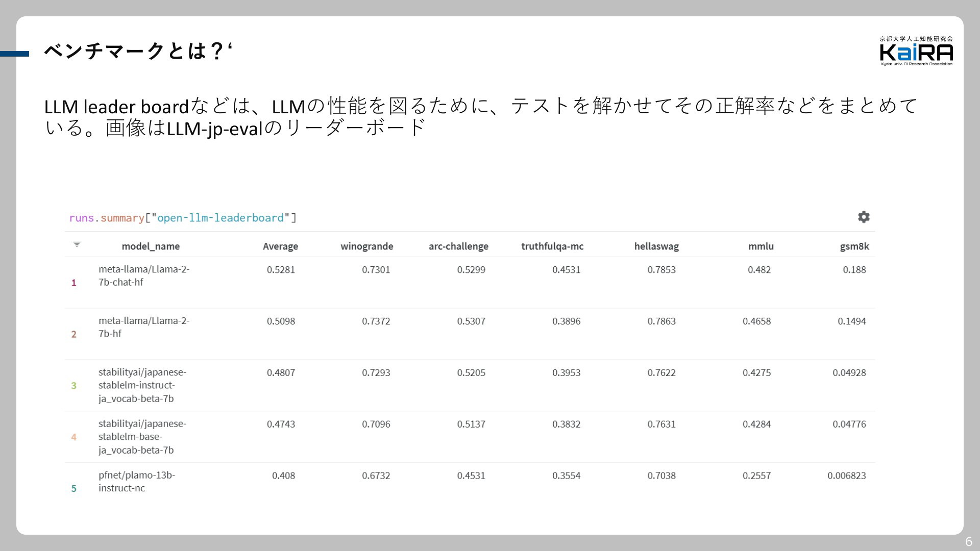Click winogrande value 0.7372

pos(376,321)
